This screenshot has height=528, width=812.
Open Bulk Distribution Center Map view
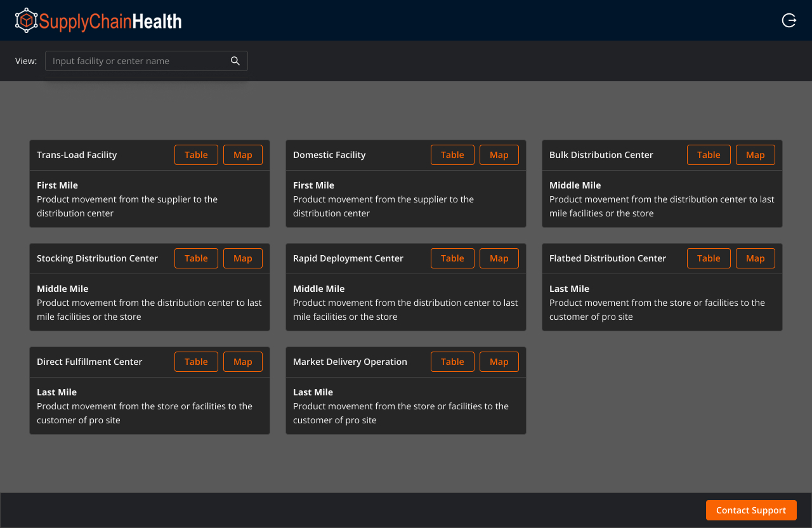click(x=755, y=155)
